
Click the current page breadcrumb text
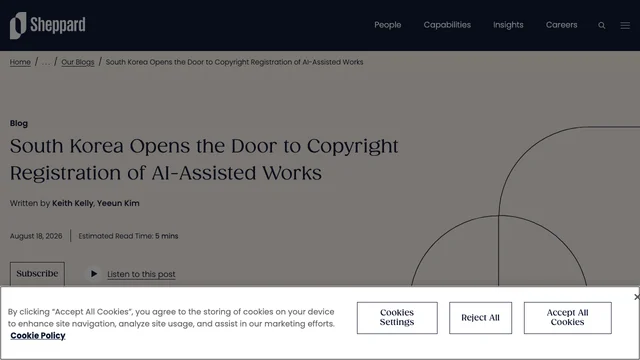click(234, 62)
